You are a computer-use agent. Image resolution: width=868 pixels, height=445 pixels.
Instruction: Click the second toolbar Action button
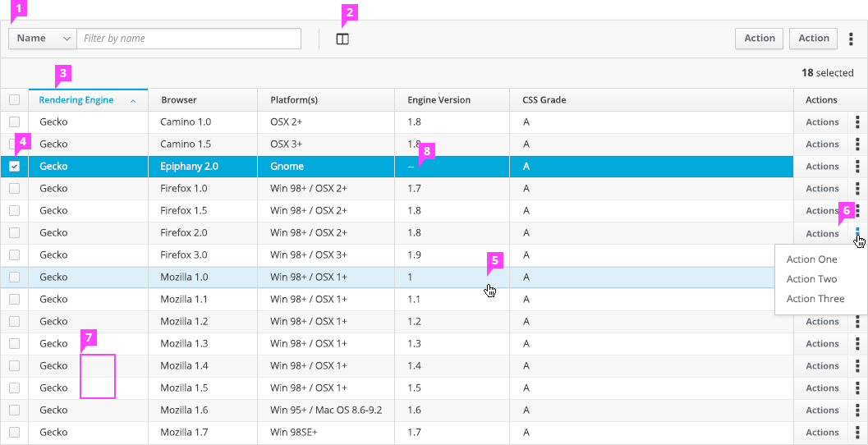click(x=813, y=39)
